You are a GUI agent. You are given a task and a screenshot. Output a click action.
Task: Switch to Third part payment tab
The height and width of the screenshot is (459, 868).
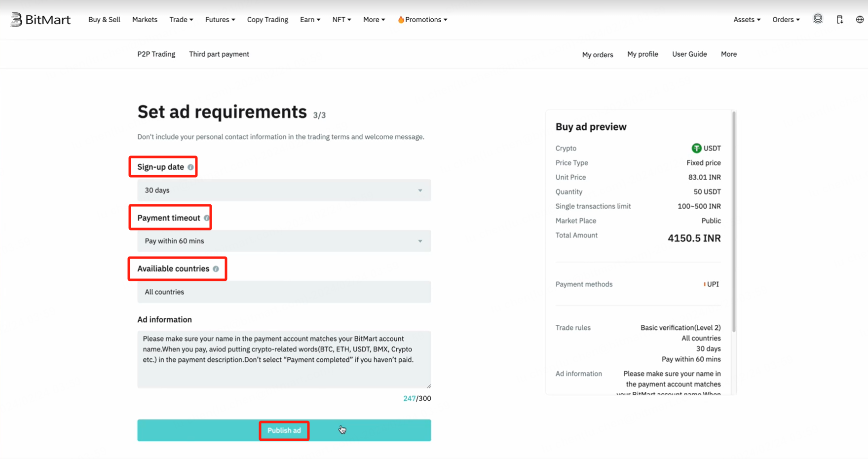coord(219,54)
